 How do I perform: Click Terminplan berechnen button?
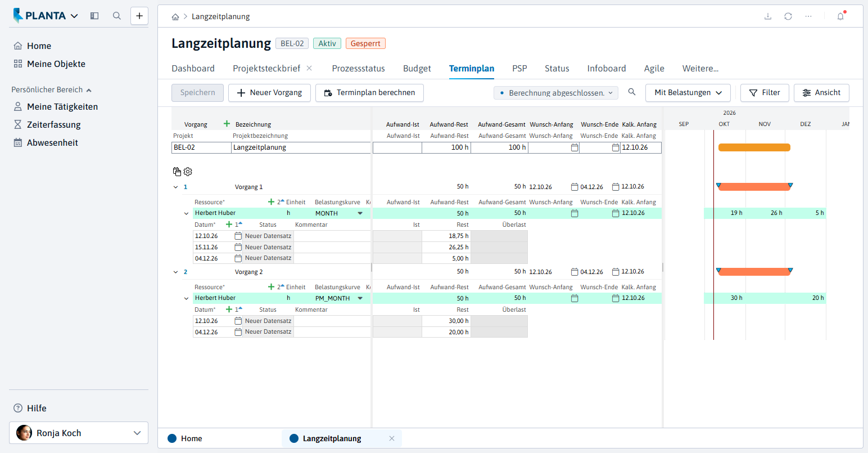point(369,93)
